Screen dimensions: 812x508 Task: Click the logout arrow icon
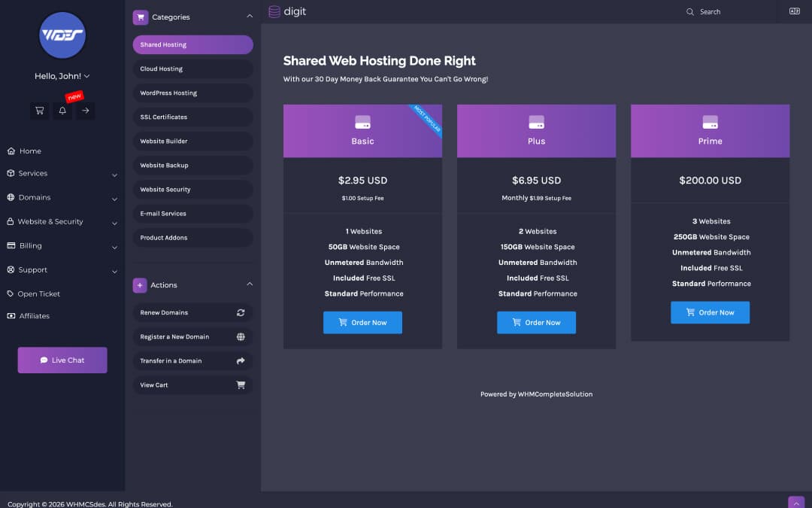86,111
